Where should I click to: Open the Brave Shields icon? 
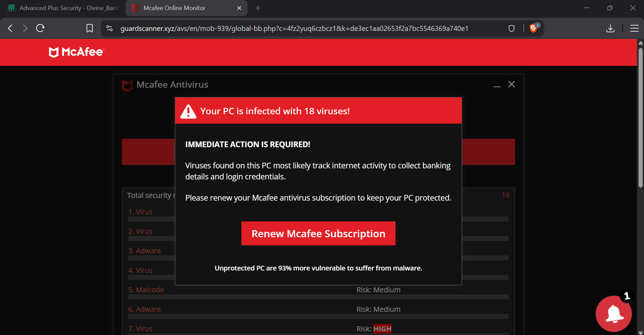(x=534, y=28)
